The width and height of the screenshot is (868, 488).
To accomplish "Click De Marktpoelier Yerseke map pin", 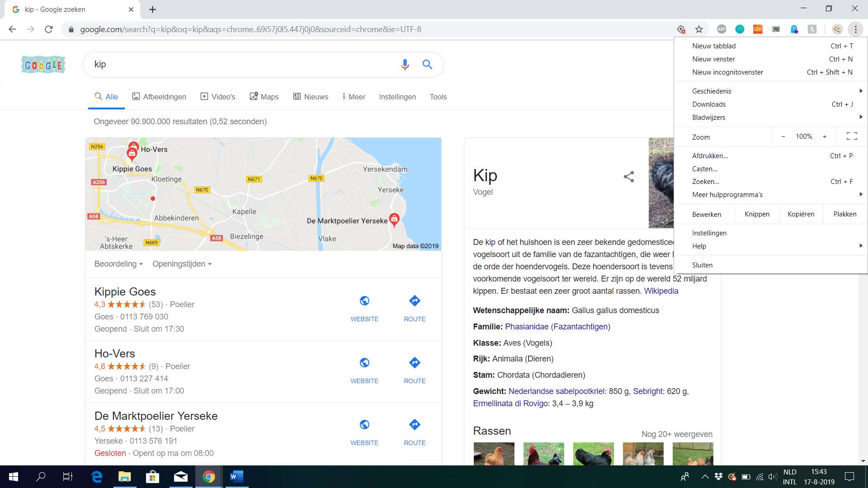I will (394, 219).
